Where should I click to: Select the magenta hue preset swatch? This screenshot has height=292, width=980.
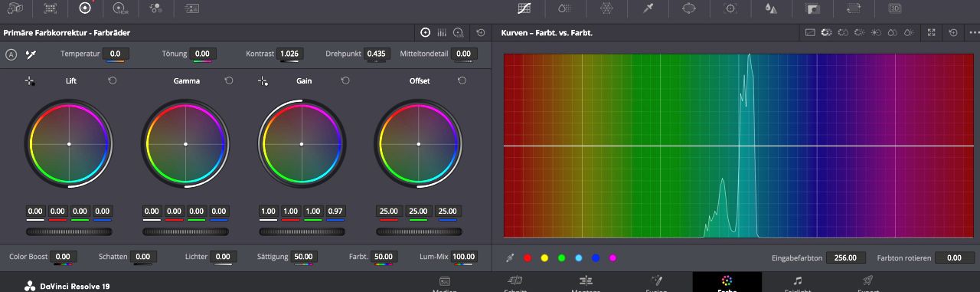click(612, 258)
